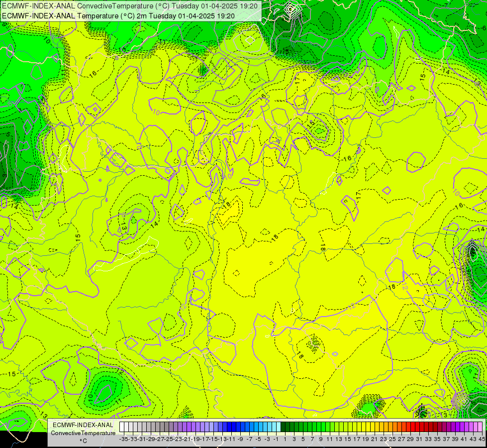The image size is (487, 448).
Task: Click the -17 legend scale value
Action: point(204,439)
